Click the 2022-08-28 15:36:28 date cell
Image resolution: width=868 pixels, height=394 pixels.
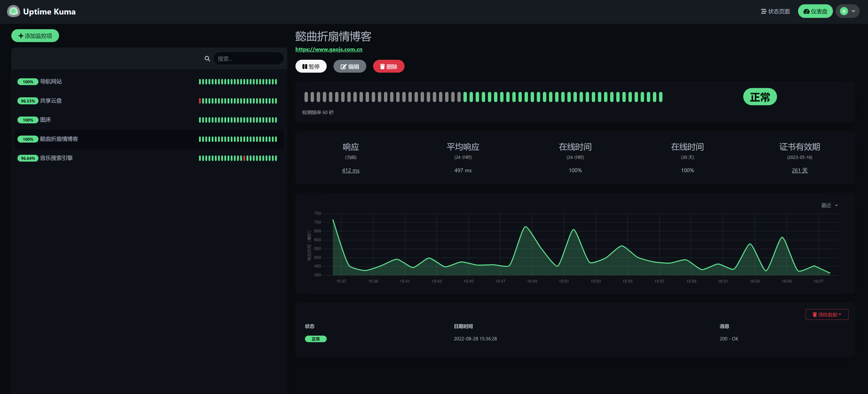pyautogui.click(x=475, y=339)
